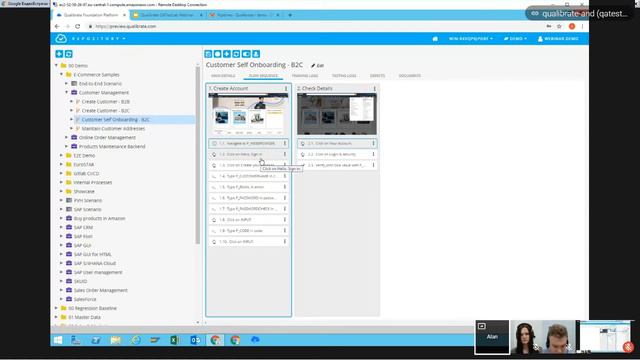Select step 1.10 Click on INPUT
This screenshot has width=640, height=360.
coord(248,242)
